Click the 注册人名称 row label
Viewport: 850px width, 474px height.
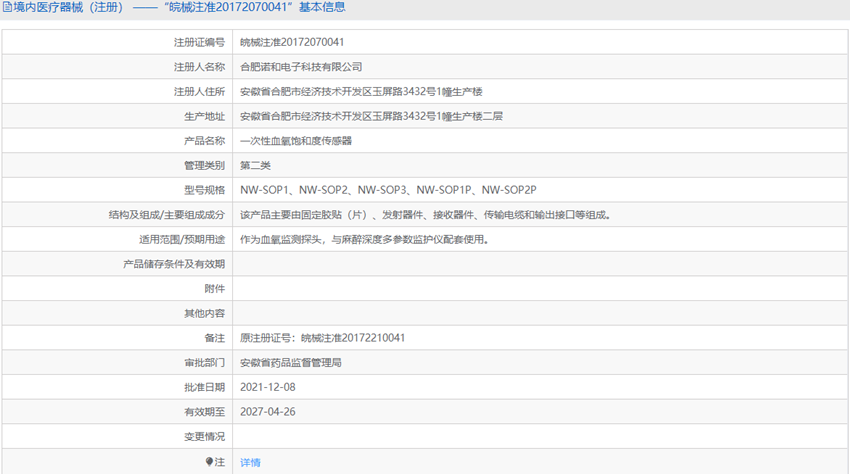pyautogui.click(x=199, y=67)
